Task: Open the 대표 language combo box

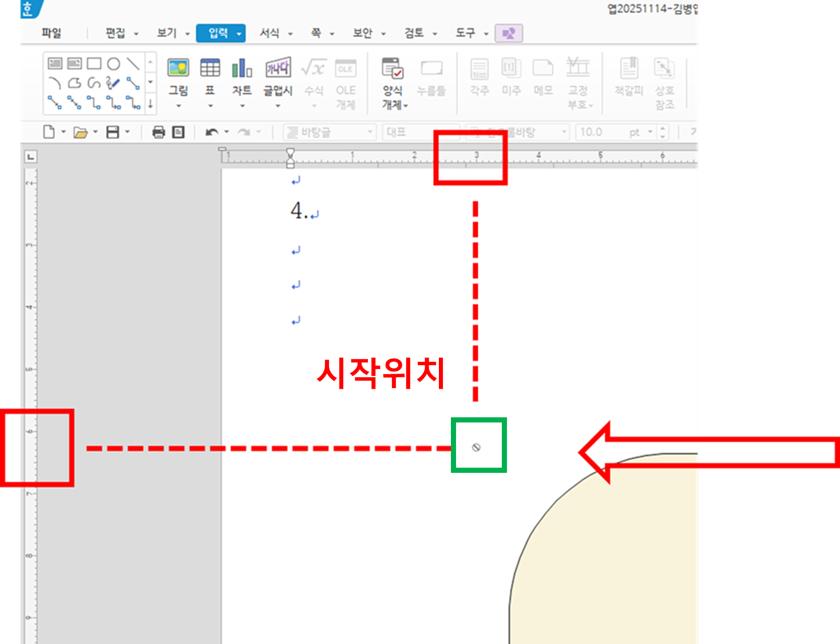Action: pos(421,132)
